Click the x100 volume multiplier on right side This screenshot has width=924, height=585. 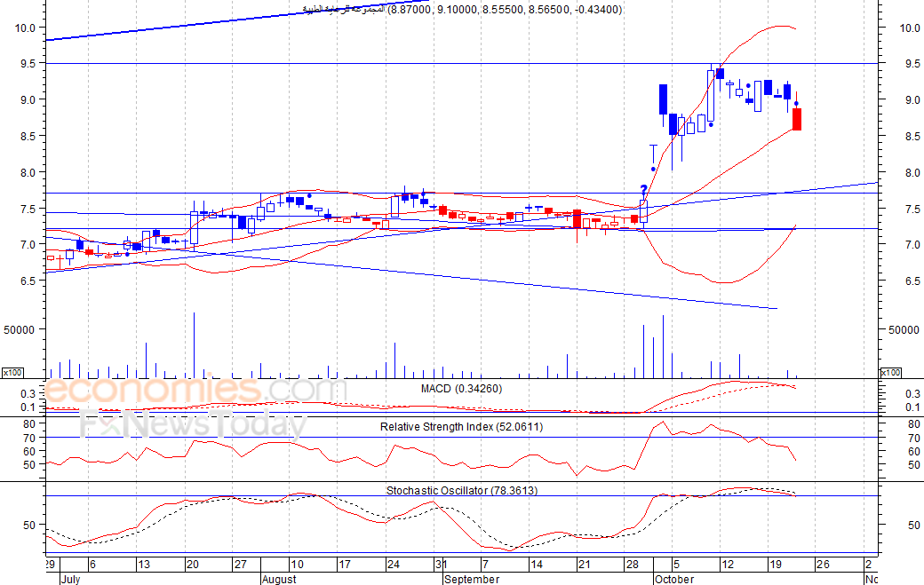(890, 373)
